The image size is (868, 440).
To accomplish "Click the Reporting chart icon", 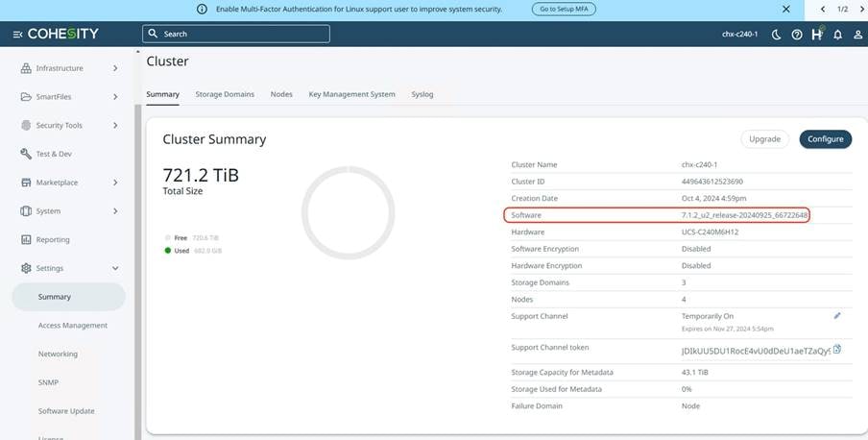I will click(26, 239).
